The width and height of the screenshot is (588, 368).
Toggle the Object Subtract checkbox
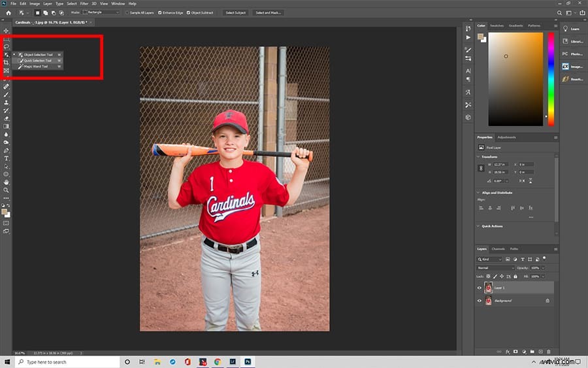188,13
